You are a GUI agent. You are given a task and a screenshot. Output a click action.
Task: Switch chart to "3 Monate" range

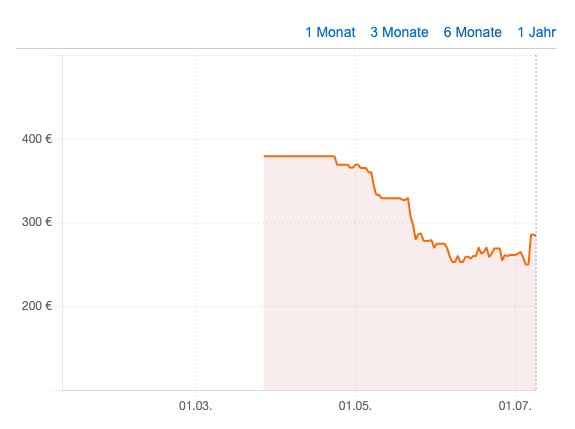pyautogui.click(x=399, y=32)
